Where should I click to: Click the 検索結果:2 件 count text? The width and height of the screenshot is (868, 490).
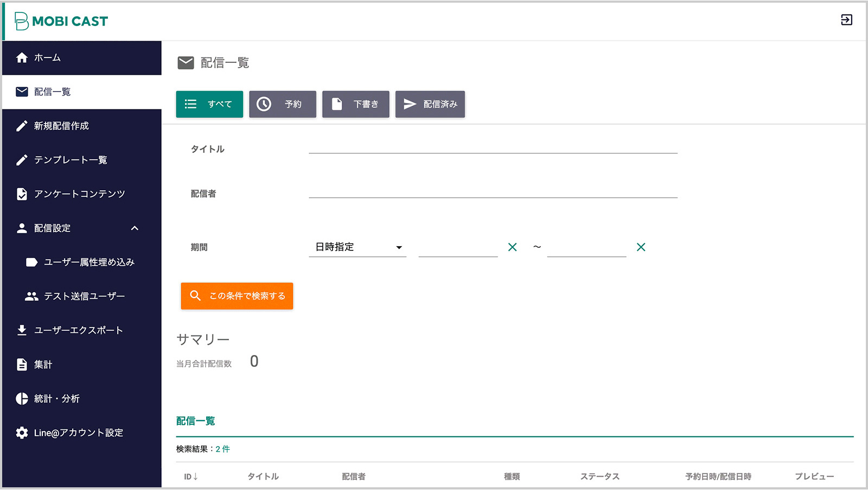(x=203, y=449)
